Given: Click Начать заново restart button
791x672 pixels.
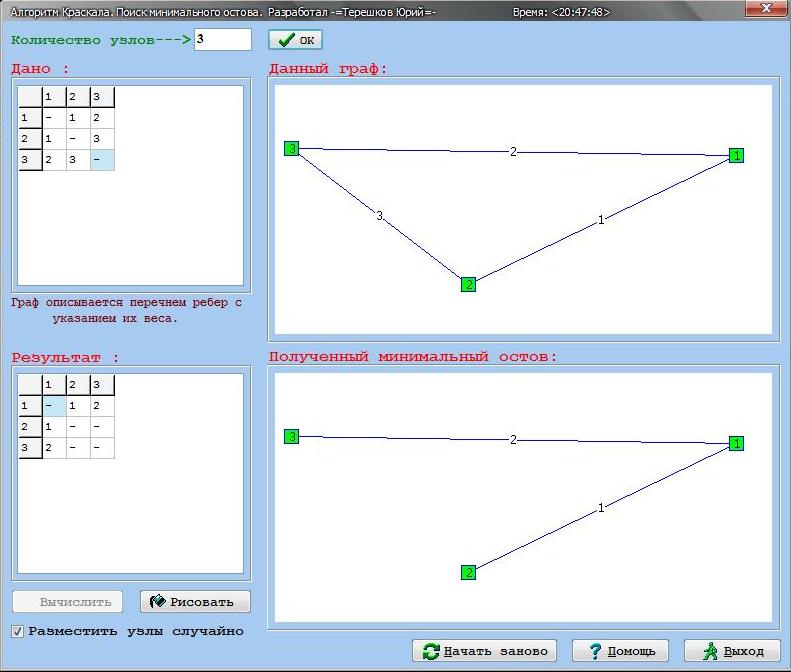Looking at the screenshot, I should [484, 651].
